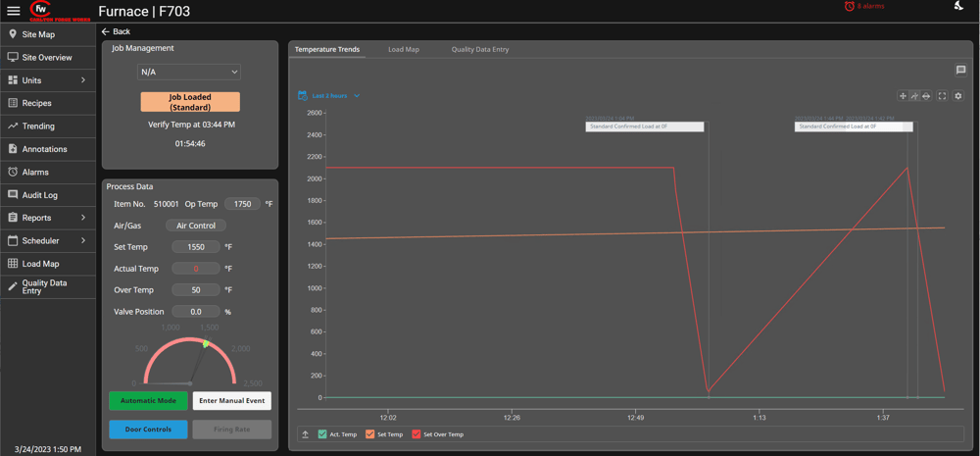980x456 pixels.
Task: Click the Set Temp 1550 input field
Action: [196, 247]
